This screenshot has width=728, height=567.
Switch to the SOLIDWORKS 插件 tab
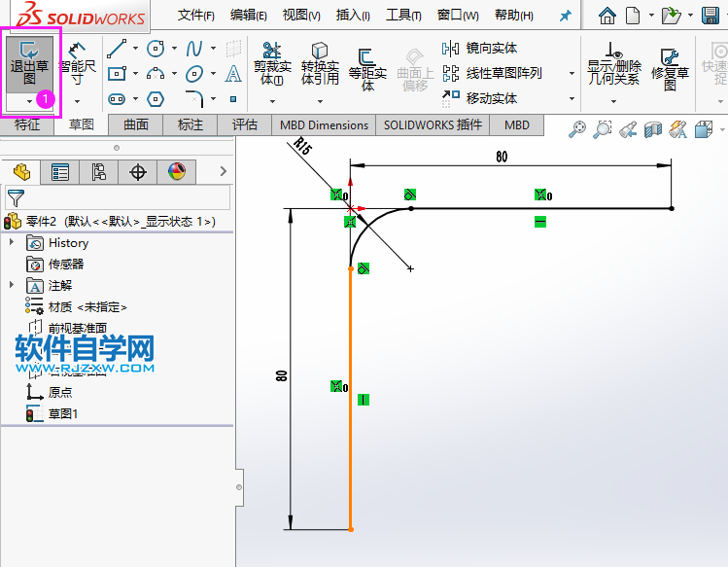433,124
